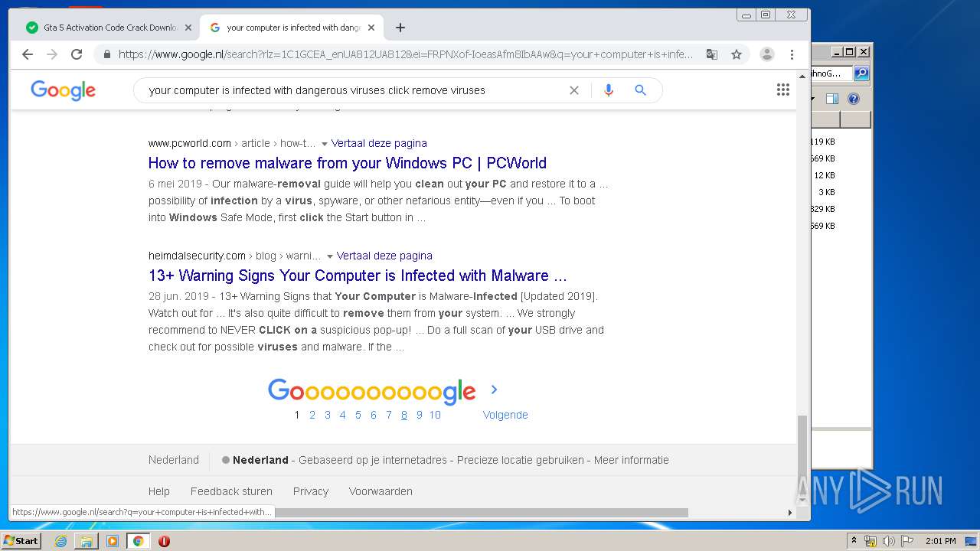
Task: Click 'Vertaal deze pagina' for Heimdal result
Action: (384, 256)
